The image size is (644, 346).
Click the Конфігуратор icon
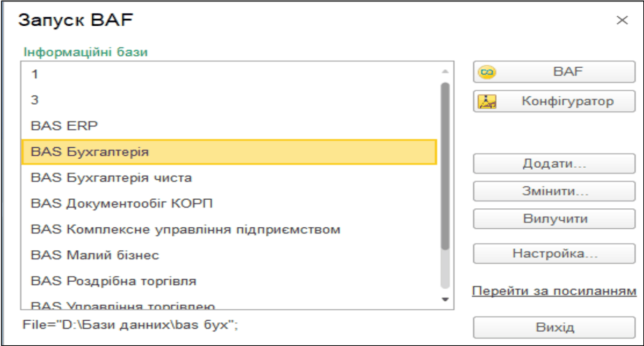(487, 101)
